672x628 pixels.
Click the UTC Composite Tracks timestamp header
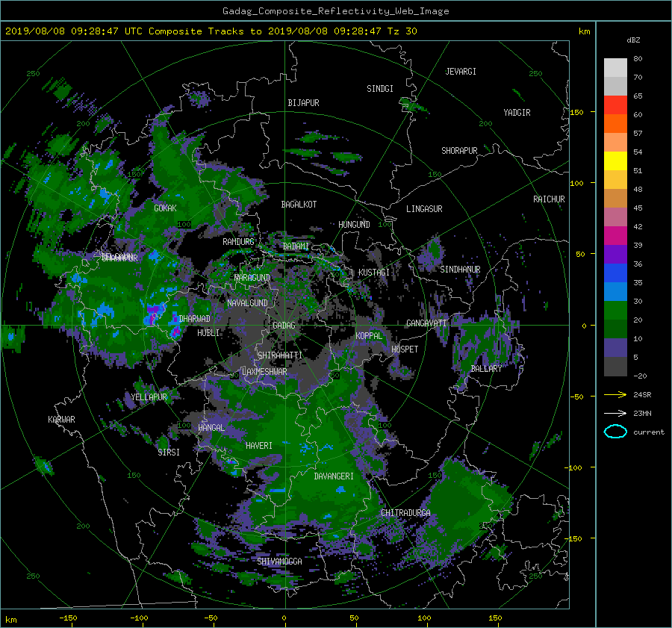coord(211,31)
